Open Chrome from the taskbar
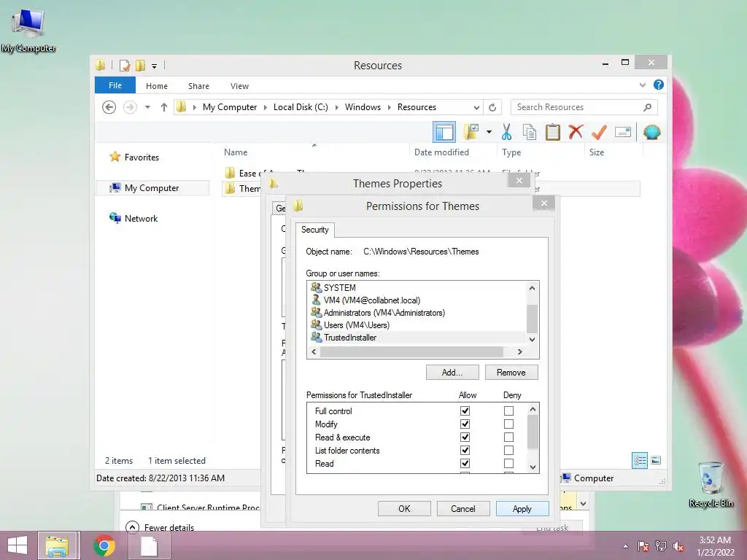This screenshot has height=560, width=747. point(104,545)
